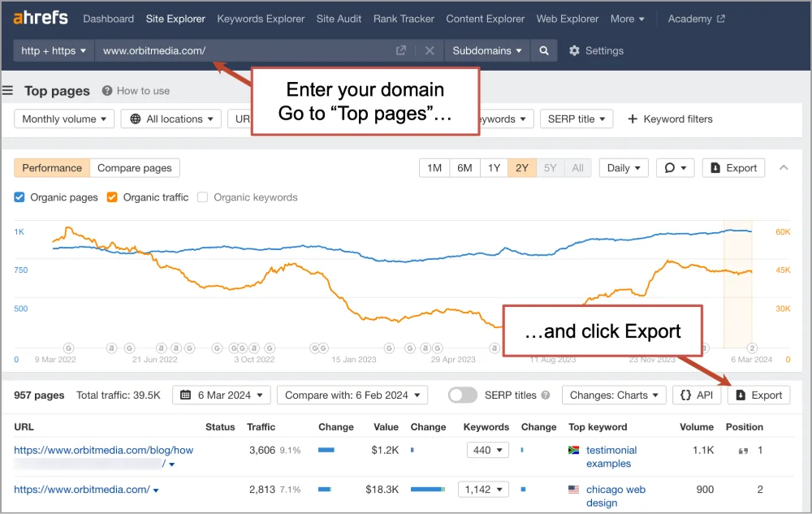The height and width of the screenshot is (514, 812).
Task: Click the How to use help icon
Action: [x=107, y=91]
